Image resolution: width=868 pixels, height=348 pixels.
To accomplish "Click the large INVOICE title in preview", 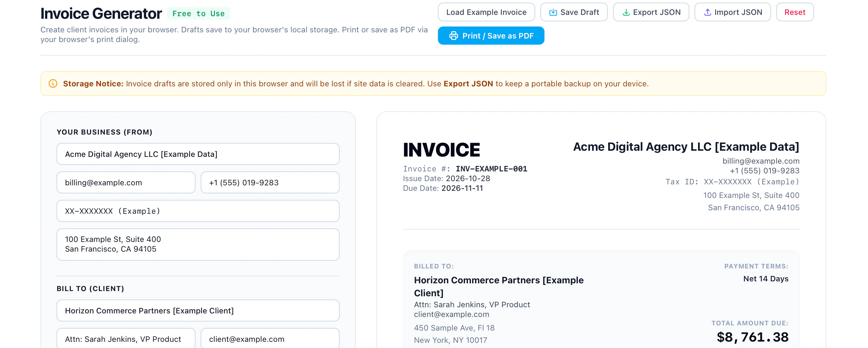I will [x=441, y=150].
